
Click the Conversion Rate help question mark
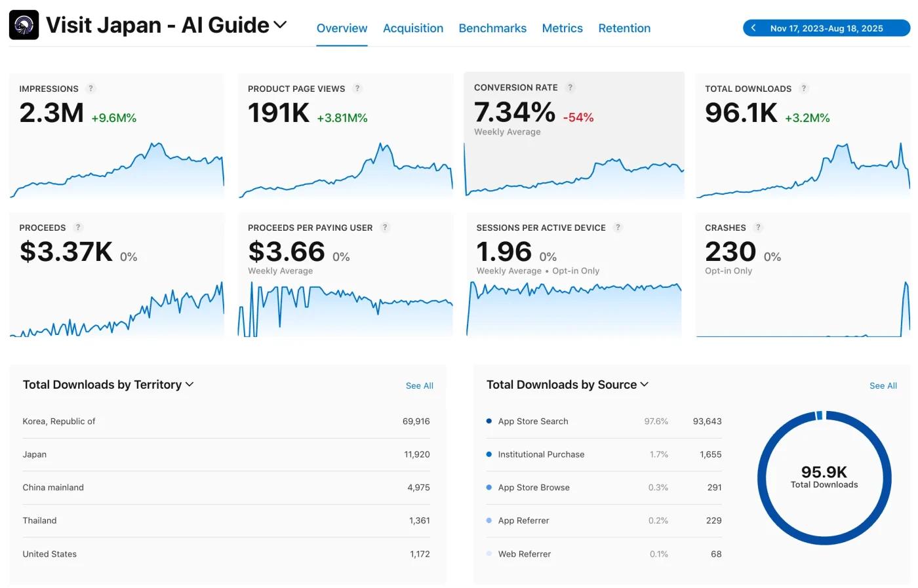click(570, 87)
